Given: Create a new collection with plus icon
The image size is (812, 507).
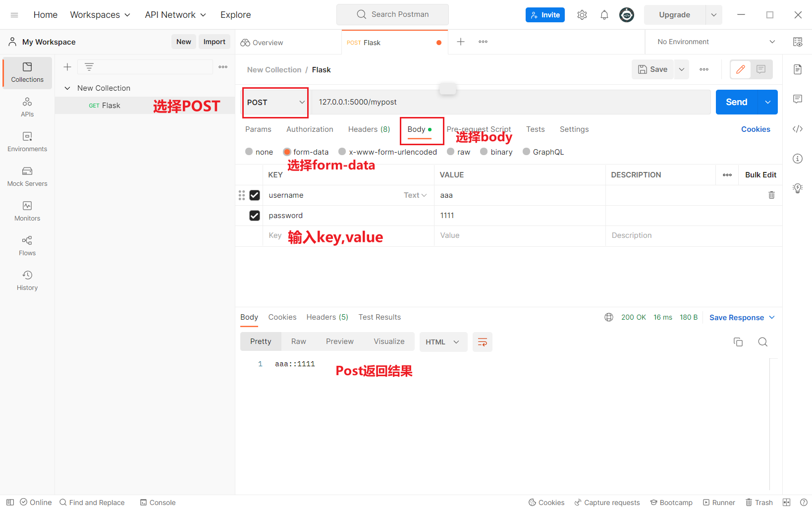Looking at the screenshot, I should click(67, 67).
